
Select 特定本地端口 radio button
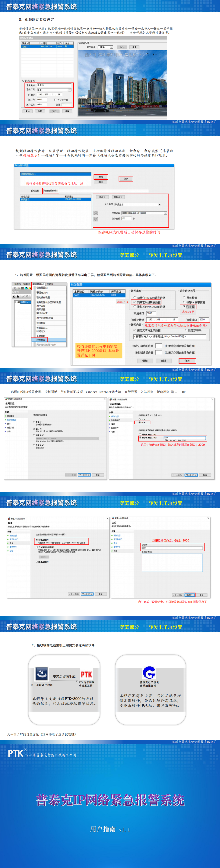(140, 437)
